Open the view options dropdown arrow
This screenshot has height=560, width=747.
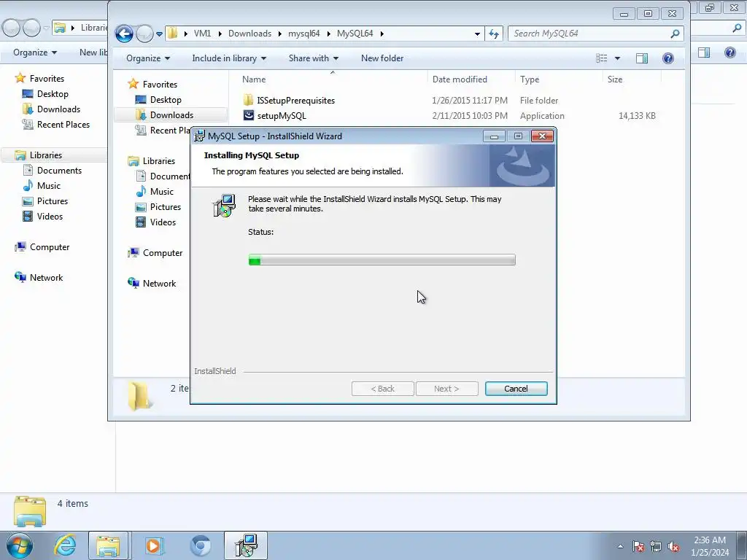(617, 58)
